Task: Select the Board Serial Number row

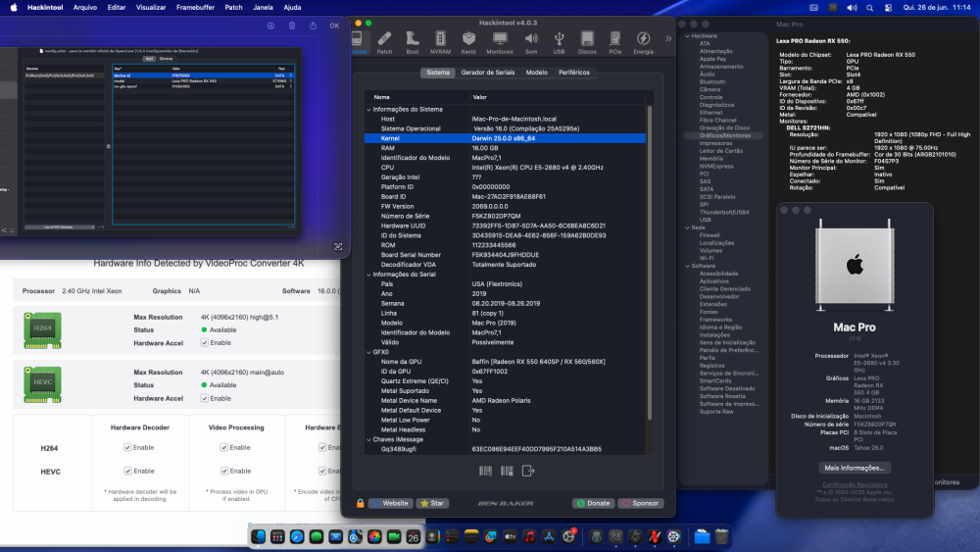Action: tap(505, 255)
